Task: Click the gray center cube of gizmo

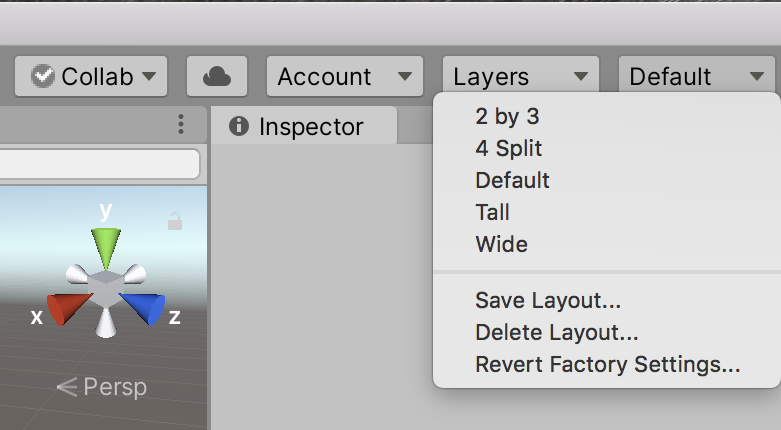Action: (x=105, y=288)
